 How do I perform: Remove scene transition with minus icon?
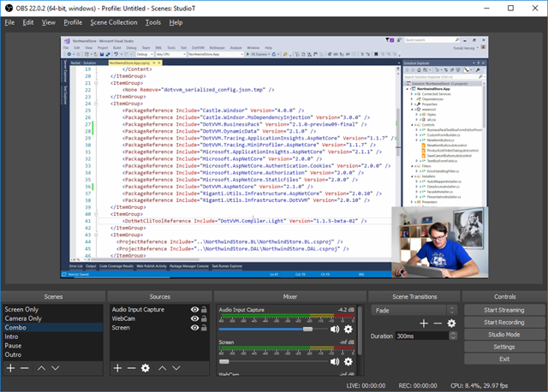tap(438, 324)
